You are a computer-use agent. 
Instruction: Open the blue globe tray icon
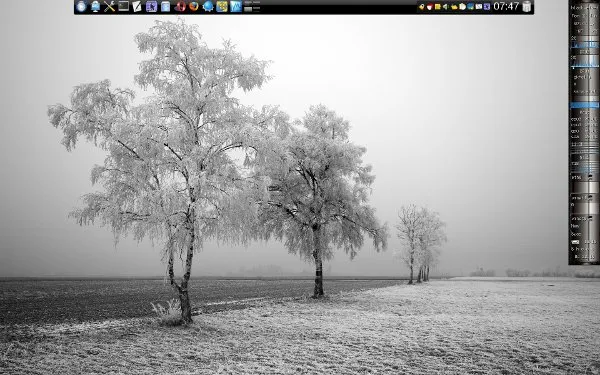[470, 7]
